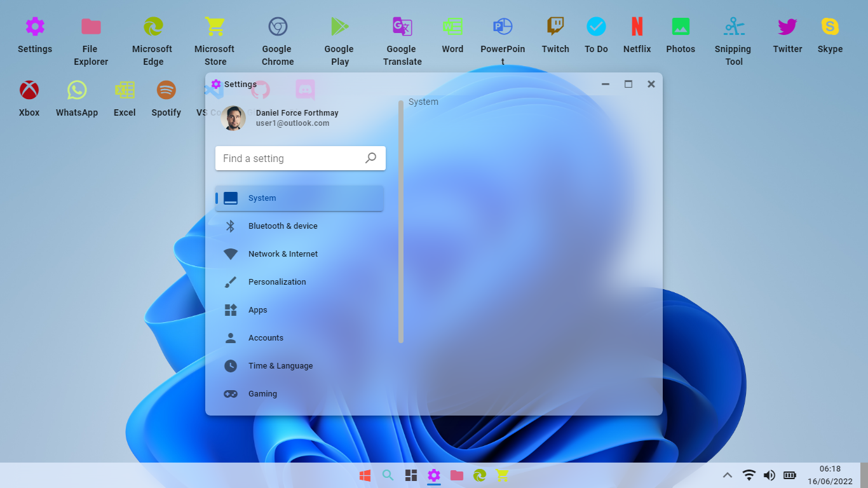Open Excel desktop icon
868x488 pixels.
click(125, 100)
